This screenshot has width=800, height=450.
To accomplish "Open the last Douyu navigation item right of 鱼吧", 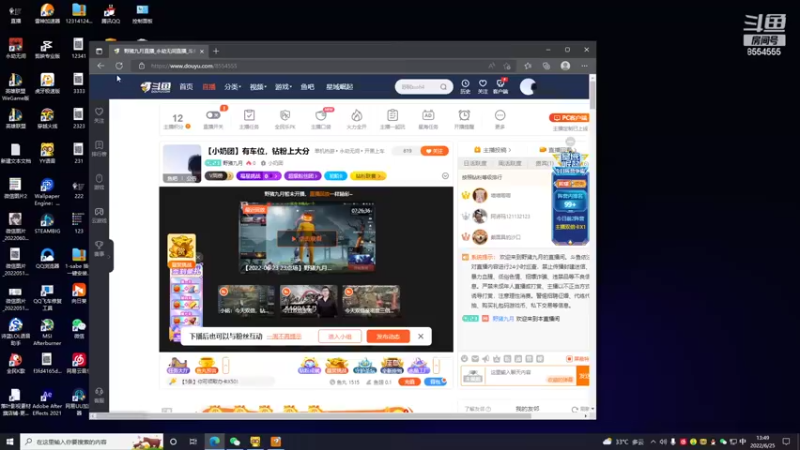I will [339, 87].
